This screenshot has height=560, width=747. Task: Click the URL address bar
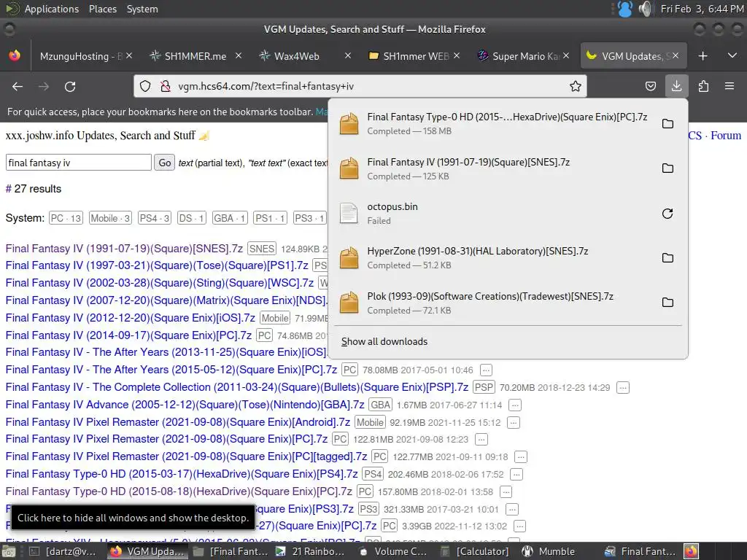click(x=362, y=86)
